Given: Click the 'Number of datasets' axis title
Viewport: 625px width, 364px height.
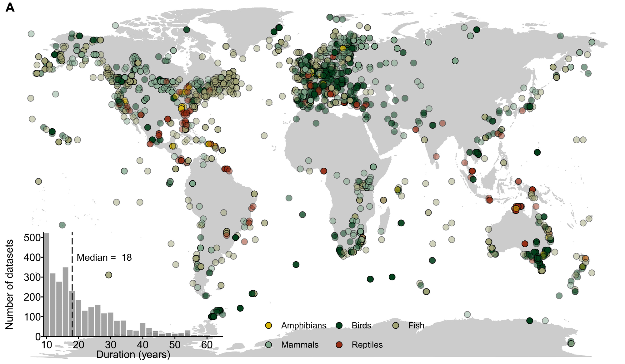Looking at the screenshot, I should point(9,284).
